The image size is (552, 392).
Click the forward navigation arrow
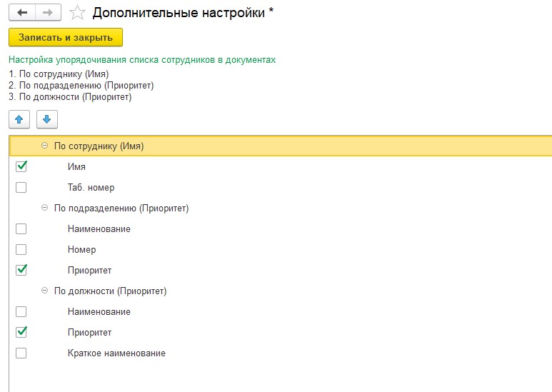(x=49, y=13)
